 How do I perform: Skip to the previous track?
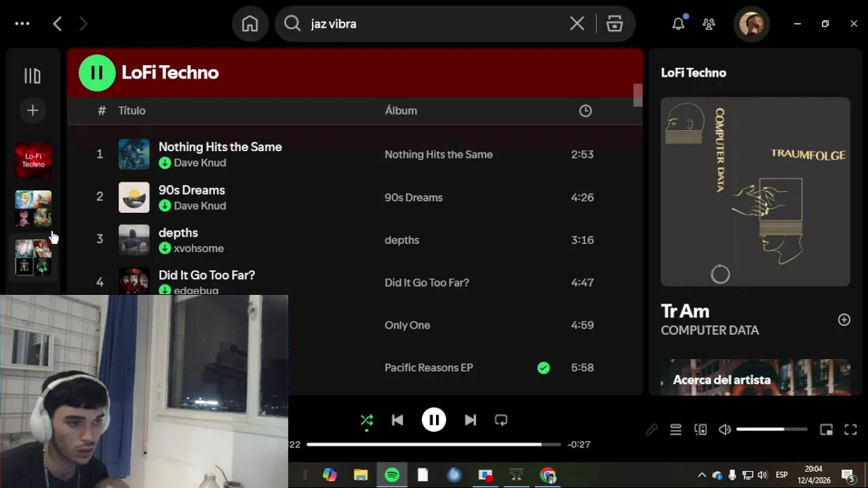click(397, 420)
